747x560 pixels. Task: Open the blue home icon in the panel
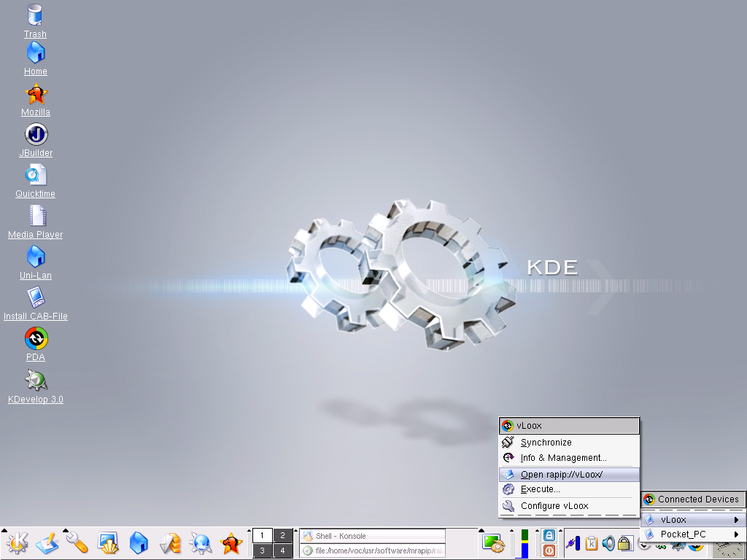(x=139, y=543)
